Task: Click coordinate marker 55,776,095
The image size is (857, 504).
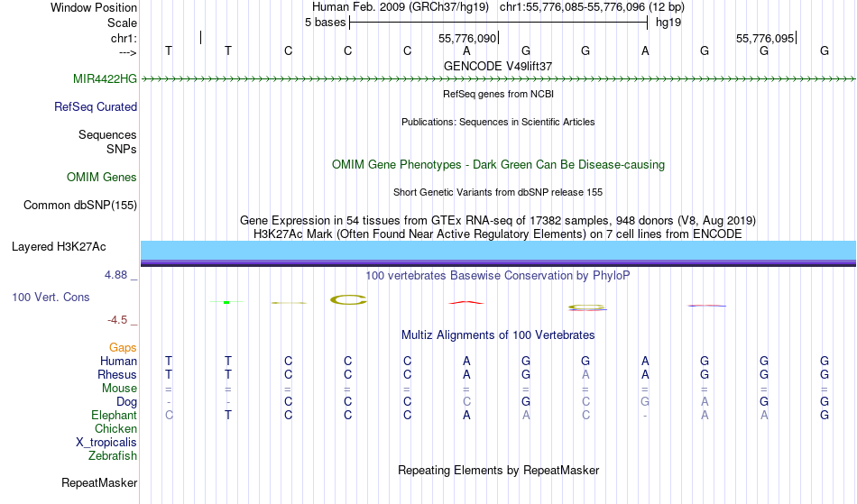Action: click(765, 38)
